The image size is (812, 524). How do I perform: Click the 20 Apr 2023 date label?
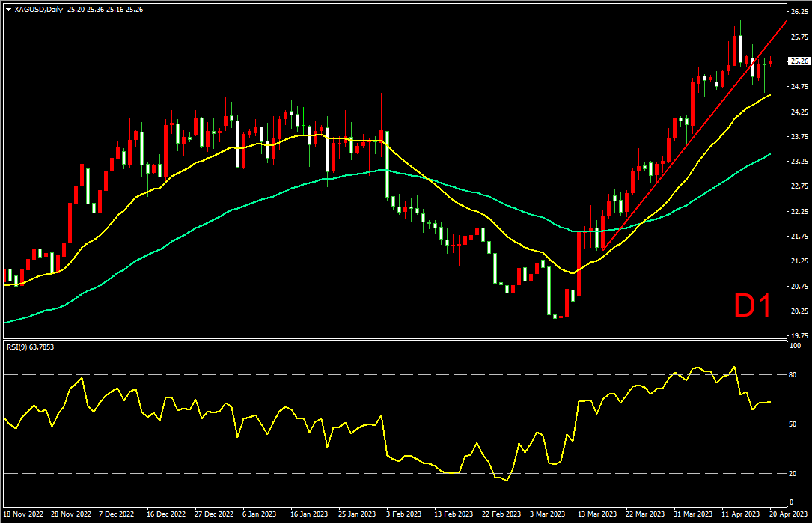click(788, 514)
